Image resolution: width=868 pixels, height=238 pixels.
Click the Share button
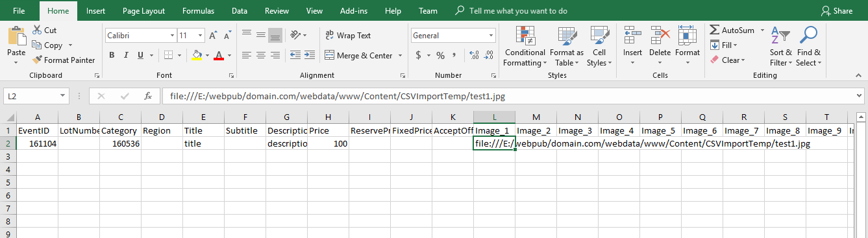[837, 11]
